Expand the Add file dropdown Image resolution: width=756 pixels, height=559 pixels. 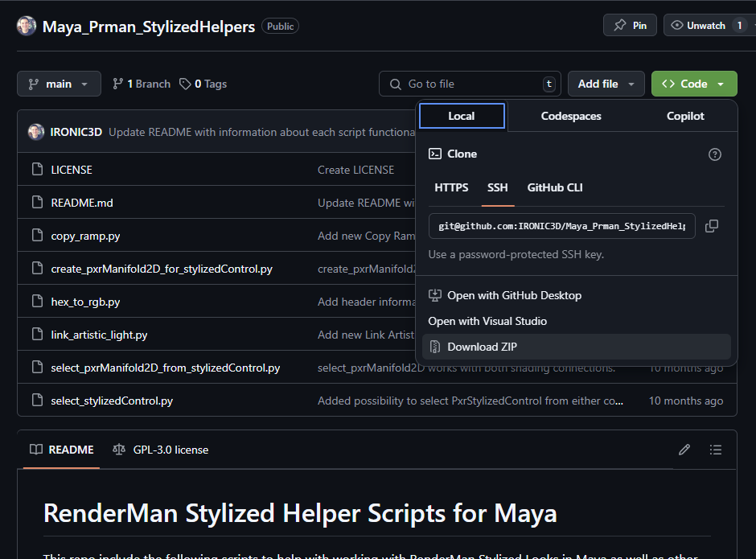(x=606, y=84)
